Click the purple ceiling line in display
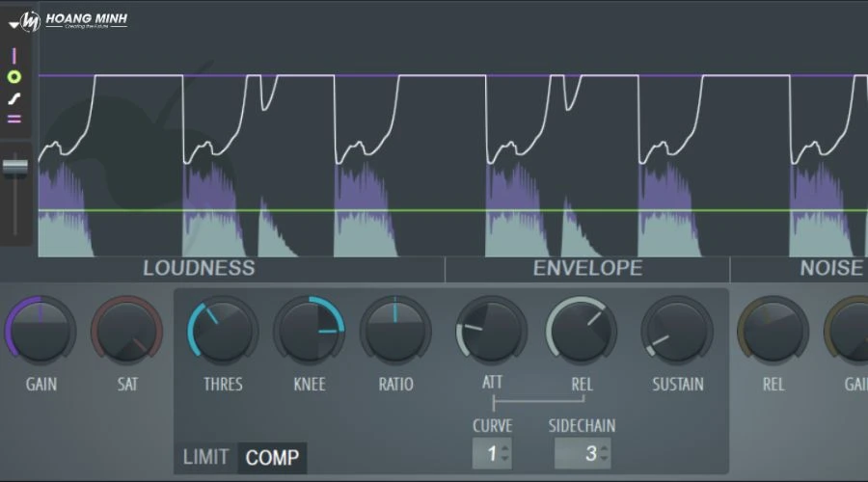The width and height of the screenshot is (868, 482). pyautogui.click(x=453, y=75)
